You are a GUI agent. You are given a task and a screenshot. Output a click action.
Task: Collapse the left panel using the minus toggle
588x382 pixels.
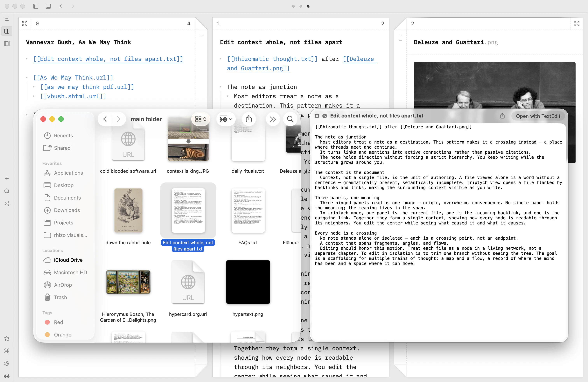(201, 36)
